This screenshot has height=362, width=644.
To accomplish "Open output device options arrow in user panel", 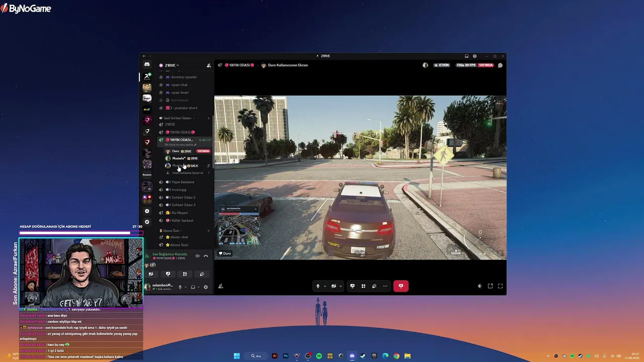I will (x=198, y=287).
